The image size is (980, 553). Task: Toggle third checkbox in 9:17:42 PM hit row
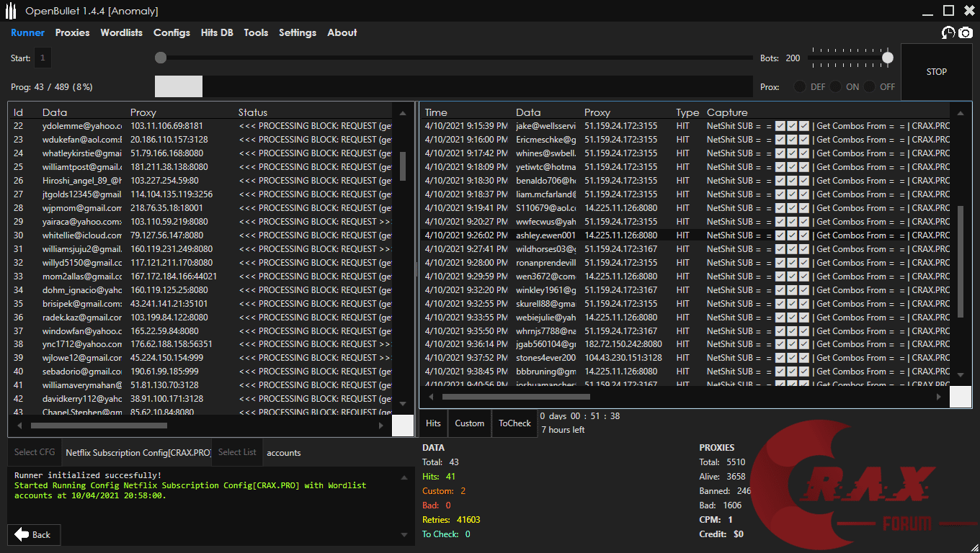tap(804, 153)
